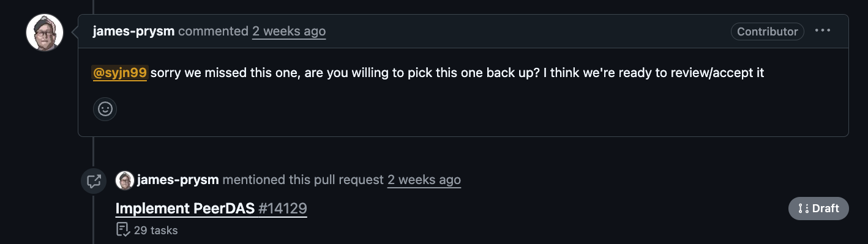868x244 pixels.
Task: Click the 29 tasks checklist icon
Action: tap(122, 230)
